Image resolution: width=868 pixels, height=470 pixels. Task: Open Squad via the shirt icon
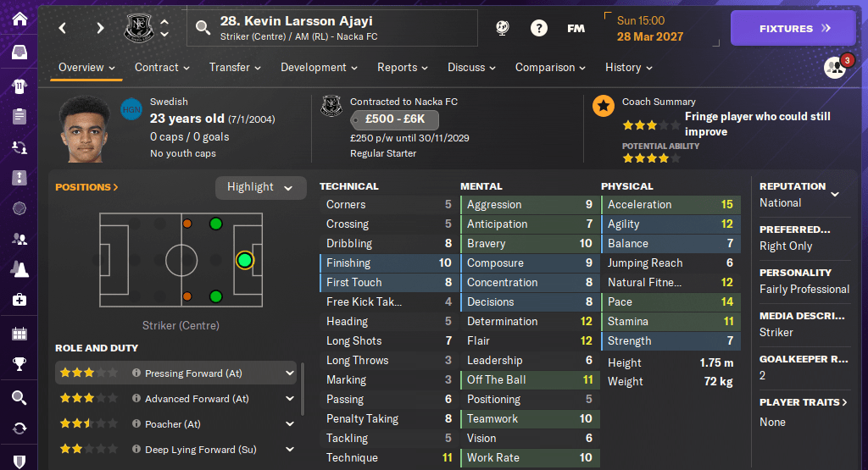(x=19, y=86)
